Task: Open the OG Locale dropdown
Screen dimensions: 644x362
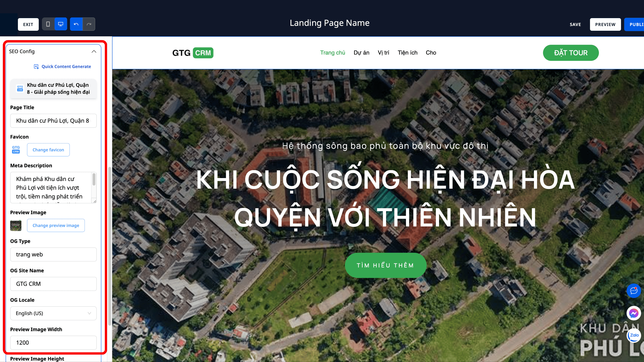Action: (53, 313)
